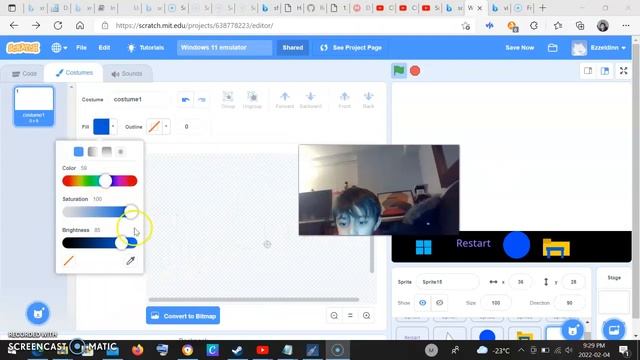Open Steam from the taskbar
This screenshot has width=640, height=360.
[x=237, y=350]
